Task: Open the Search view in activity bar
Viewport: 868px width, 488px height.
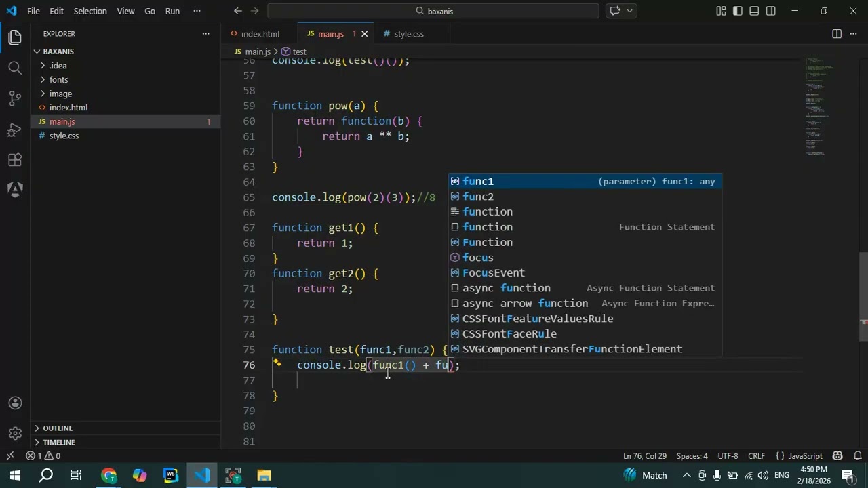Action: (x=15, y=68)
